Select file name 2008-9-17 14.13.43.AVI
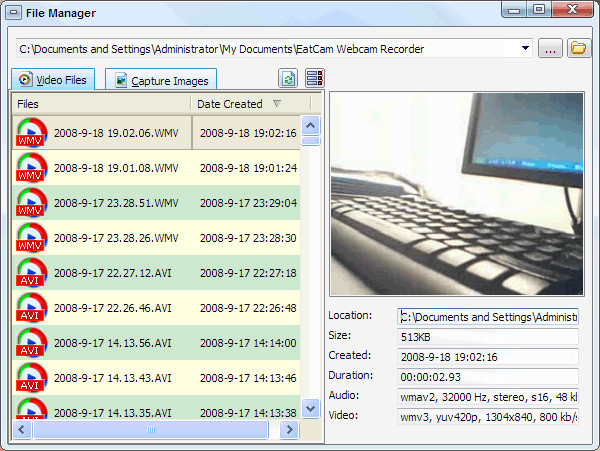This screenshot has width=600, height=451. (113, 378)
